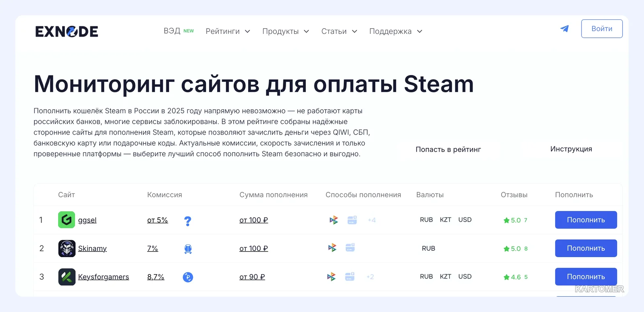Click Попасть в рейтинг button

click(x=448, y=150)
